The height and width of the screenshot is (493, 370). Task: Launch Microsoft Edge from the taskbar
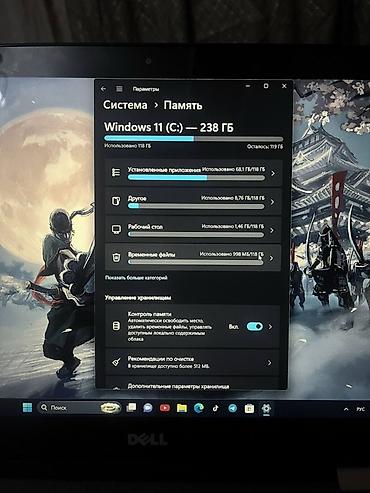tap(199, 408)
